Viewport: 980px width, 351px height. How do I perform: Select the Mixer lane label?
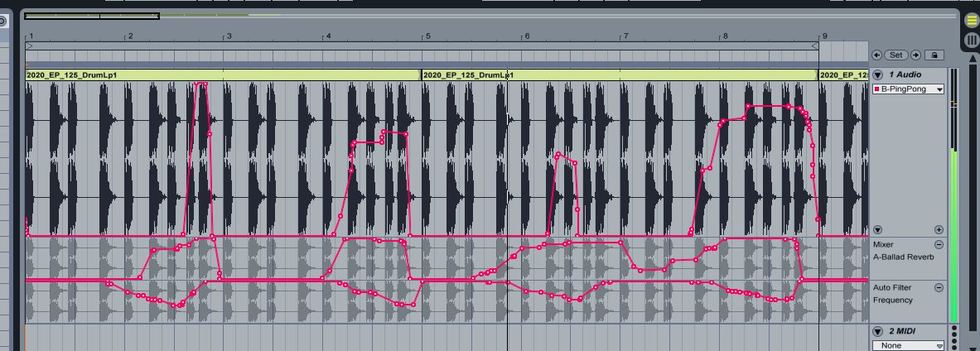[x=883, y=245]
